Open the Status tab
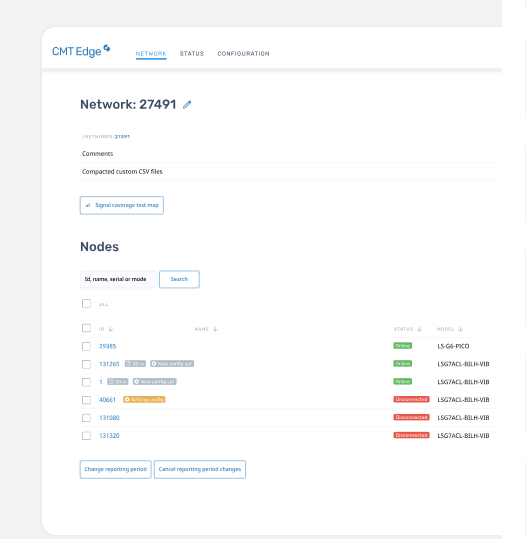This screenshot has height=539, width=526. (192, 54)
